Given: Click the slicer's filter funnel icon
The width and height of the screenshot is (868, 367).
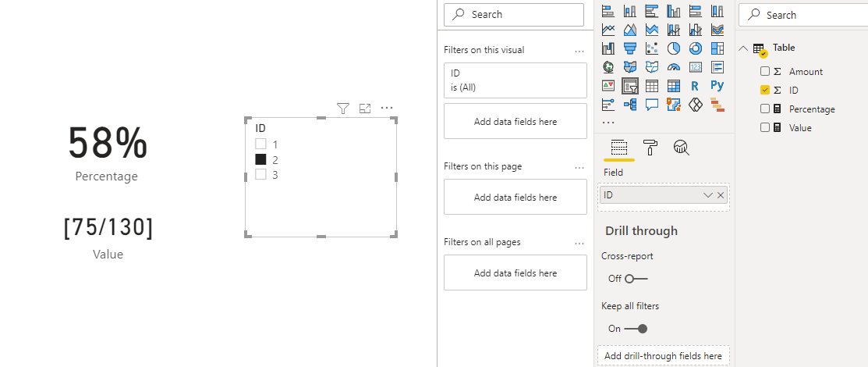Looking at the screenshot, I should tap(343, 109).
